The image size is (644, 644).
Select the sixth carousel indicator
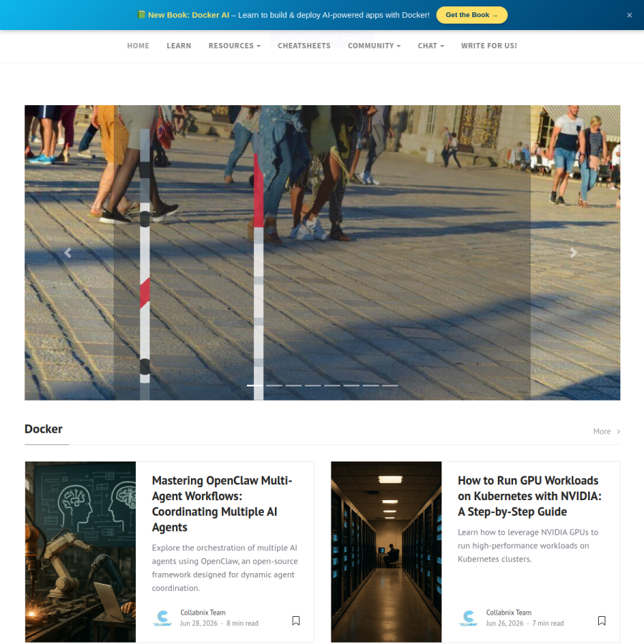point(351,386)
